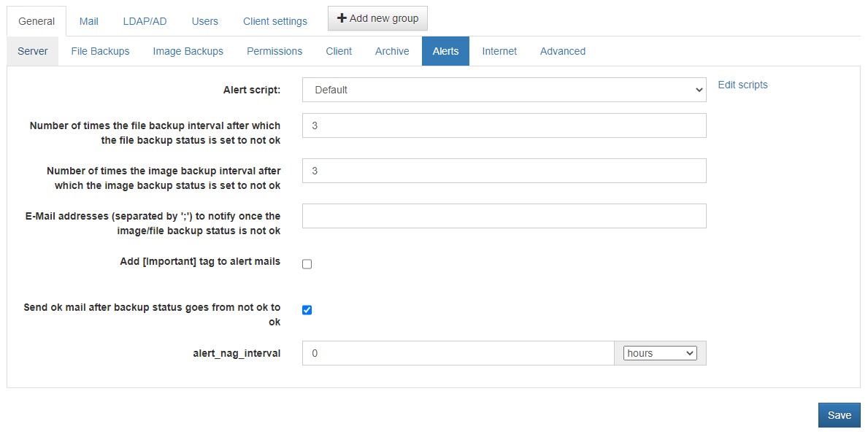Switch to the Mail tab
This screenshot has height=437, width=868.
88,22
